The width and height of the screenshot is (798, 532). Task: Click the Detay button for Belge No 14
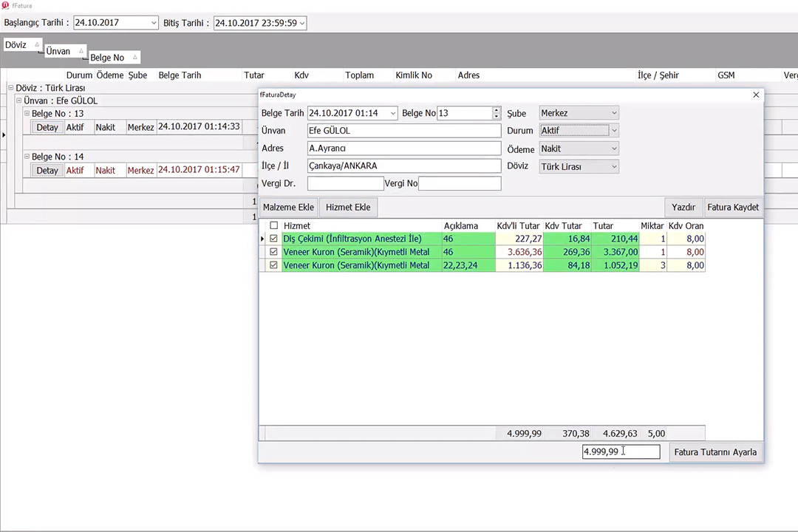coord(47,171)
